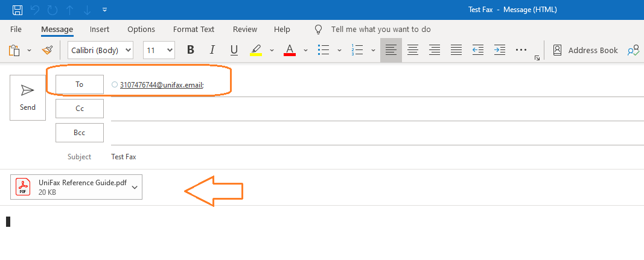Open the Insert tab
Viewport: 644px width, 260px height.
click(100, 29)
